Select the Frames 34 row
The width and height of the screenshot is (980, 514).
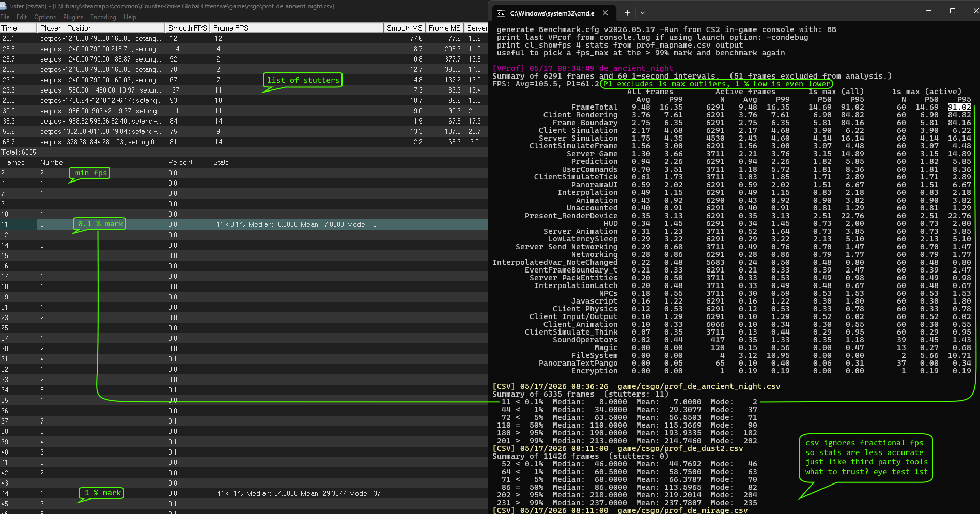[244, 390]
